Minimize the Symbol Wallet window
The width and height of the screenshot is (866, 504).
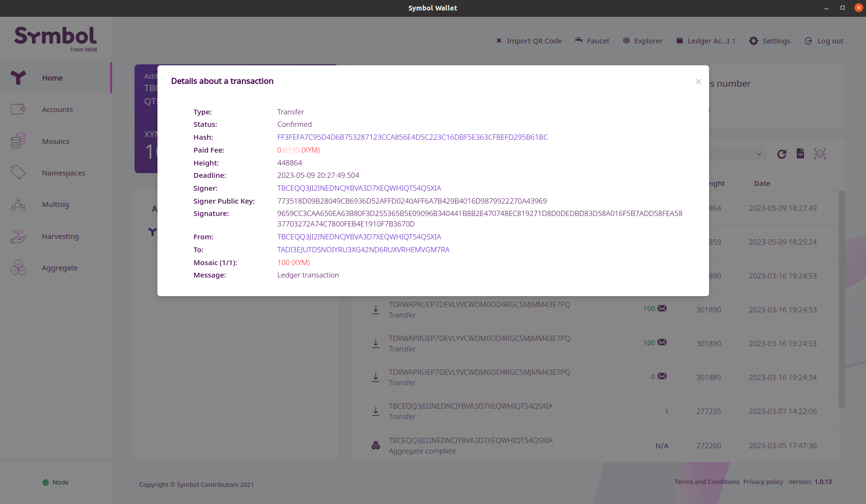coord(826,8)
